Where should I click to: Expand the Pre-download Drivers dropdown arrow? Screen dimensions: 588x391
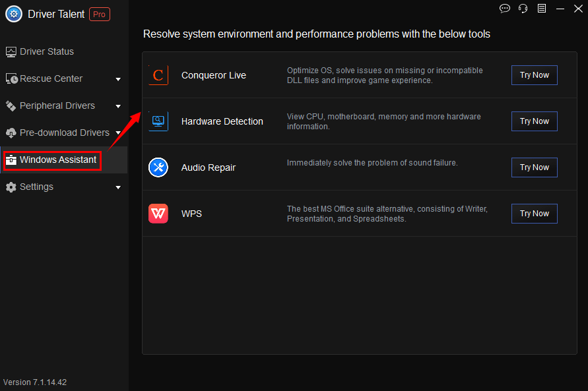(x=118, y=133)
